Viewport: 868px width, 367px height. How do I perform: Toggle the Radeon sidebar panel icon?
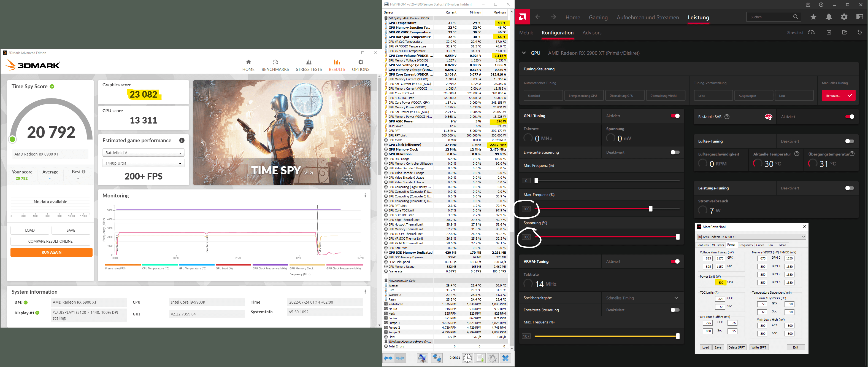click(859, 17)
